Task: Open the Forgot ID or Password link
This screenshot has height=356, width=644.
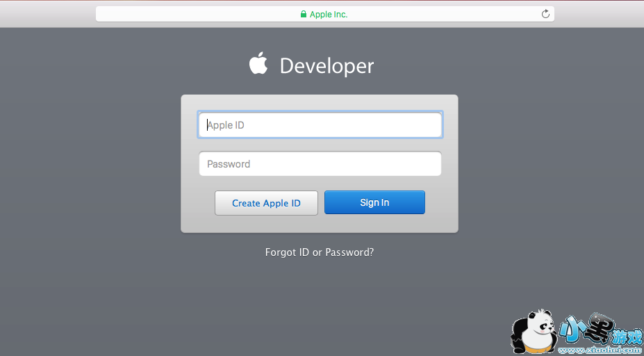Action: (x=320, y=252)
